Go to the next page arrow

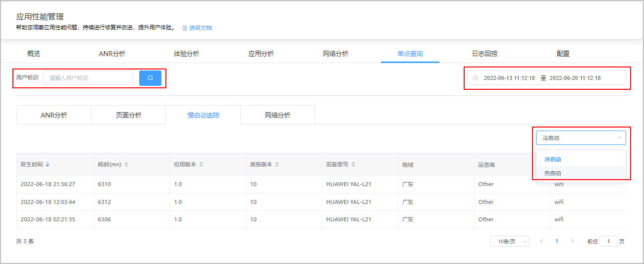pos(572,241)
